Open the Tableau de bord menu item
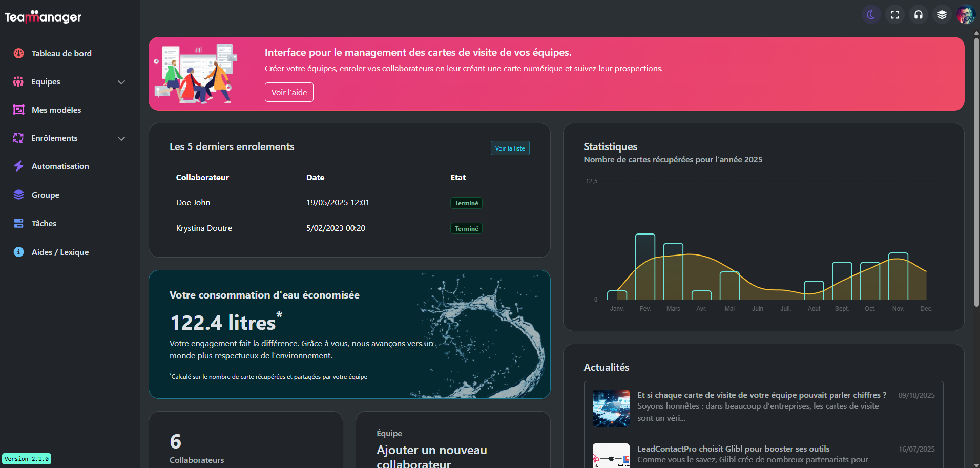The height and width of the screenshot is (468, 980). click(61, 53)
